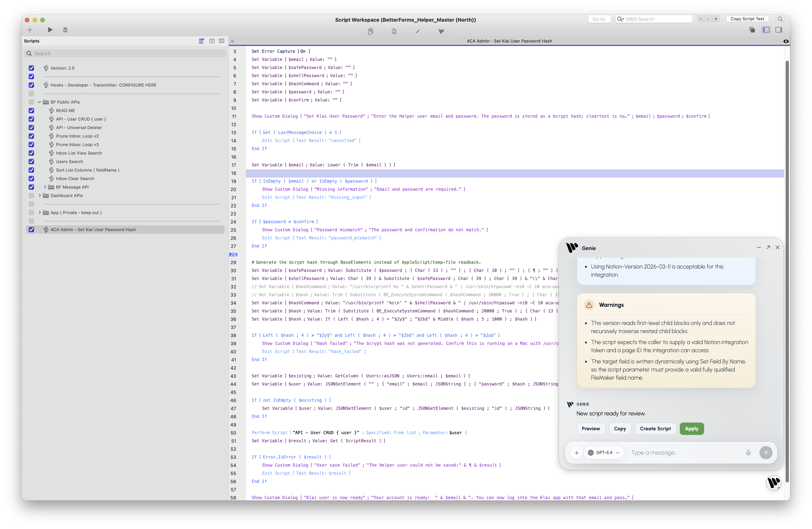The width and height of the screenshot is (812, 529).
Task: Click the Genie logo in the panel header
Action: click(x=572, y=248)
